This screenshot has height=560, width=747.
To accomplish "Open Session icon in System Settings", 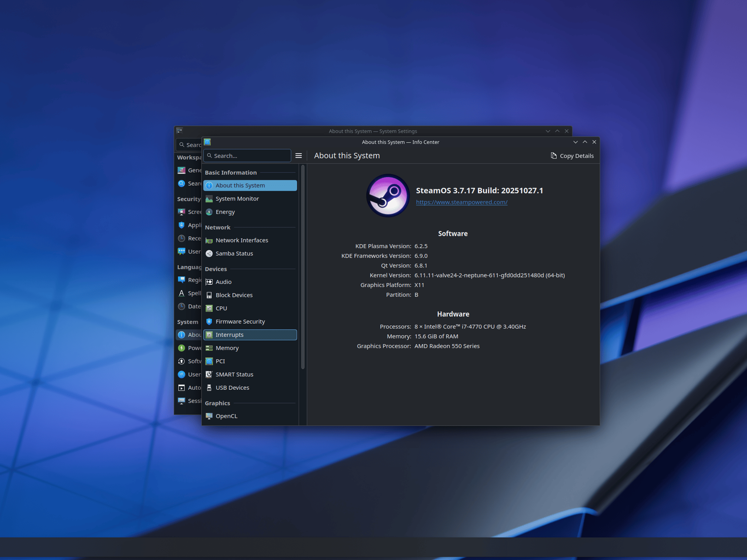I will (181, 401).
